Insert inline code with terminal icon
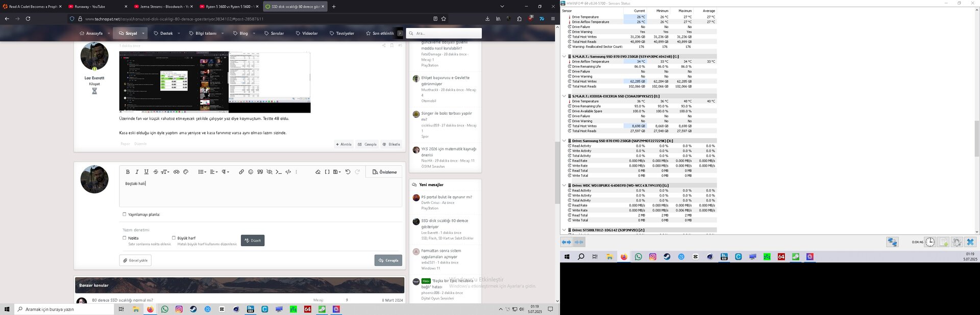Viewport: 980px width, 315px height. click(x=279, y=172)
